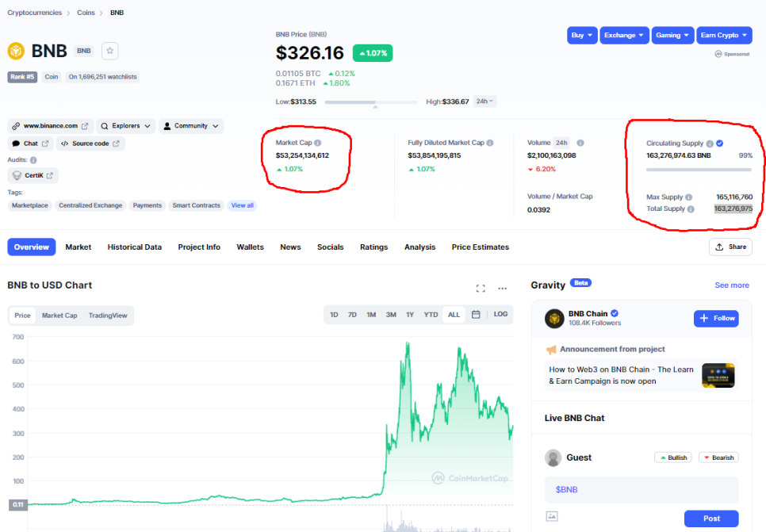Open the Ratings tab

pyautogui.click(x=373, y=247)
